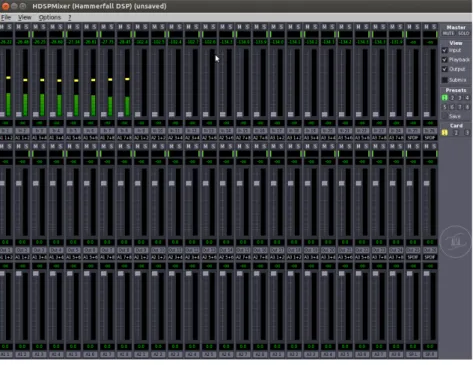Screen dimensions: 473x365
Task: Click the In 3 fader handle
Action: tap(35, 114)
